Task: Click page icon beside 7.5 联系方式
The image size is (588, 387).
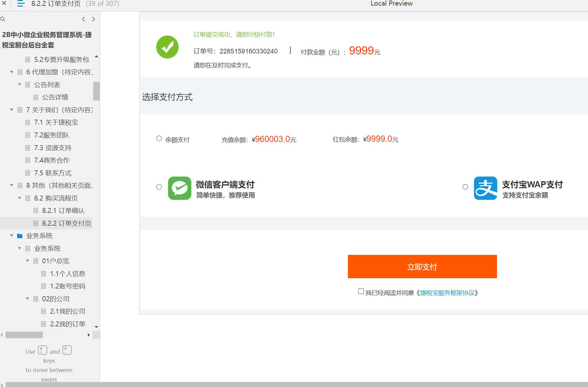Action: (28, 173)
